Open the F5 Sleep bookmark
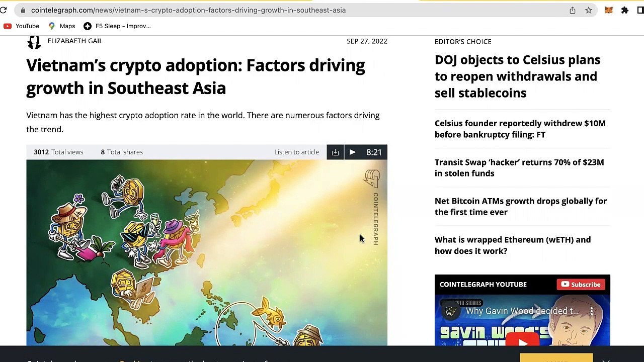The width and height of the screenshot is (644, 362). pyautogui.click(x=117, y=26)
